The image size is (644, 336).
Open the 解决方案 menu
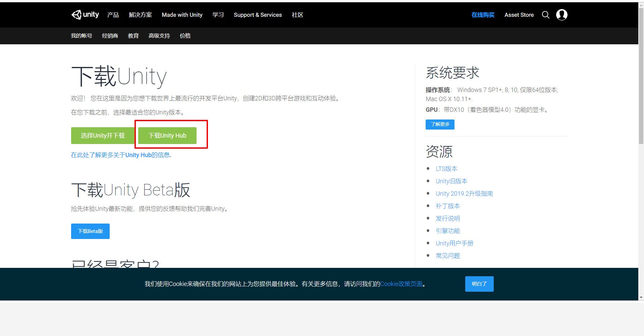point(140,15)
